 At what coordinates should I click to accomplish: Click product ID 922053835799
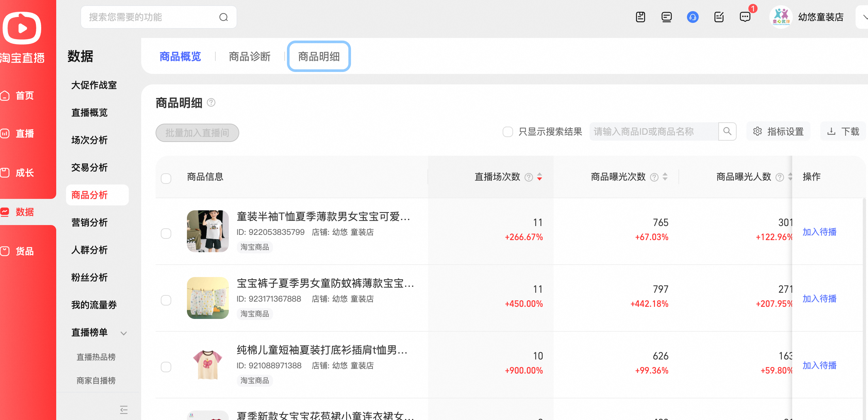coord(270,232)
